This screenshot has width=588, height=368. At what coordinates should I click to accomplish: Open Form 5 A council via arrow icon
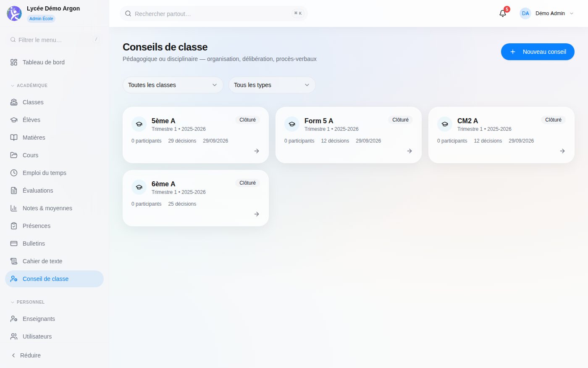click(409, 151)
